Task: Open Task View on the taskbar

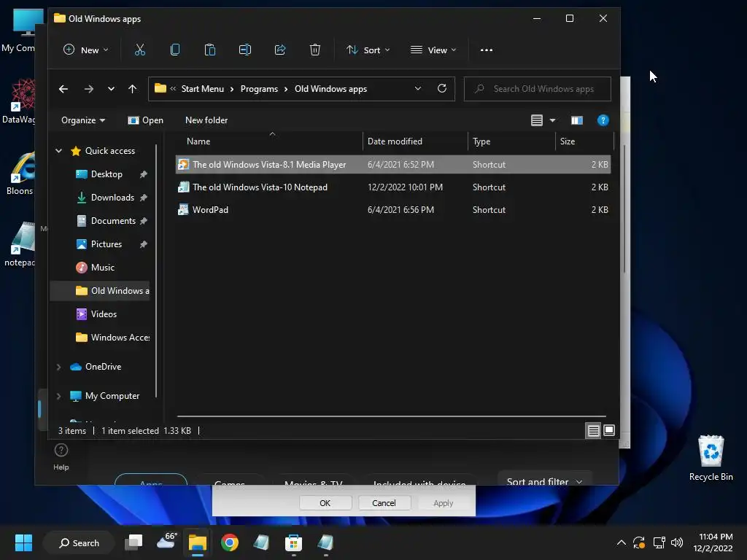Action: pyautogui.click(x=133, y=542)
